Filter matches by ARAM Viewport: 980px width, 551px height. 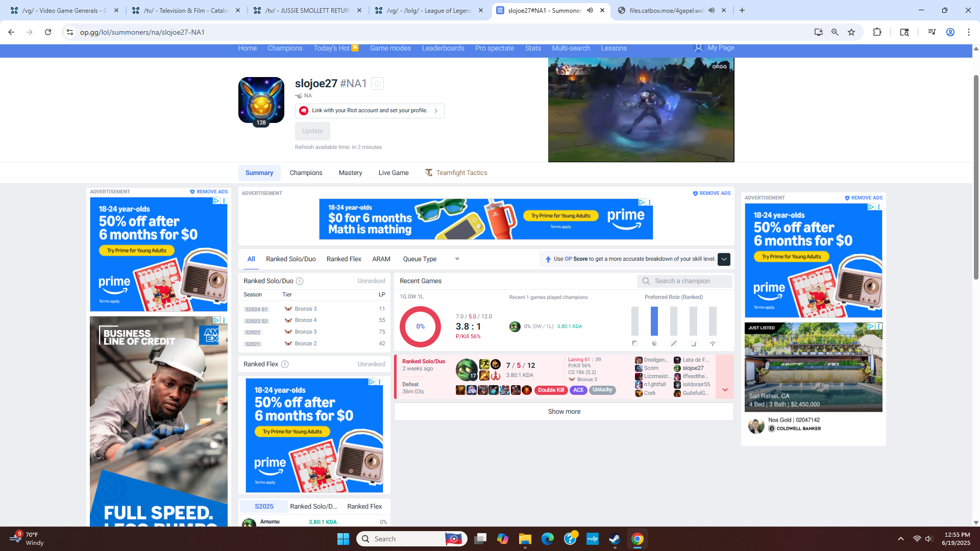click(381, 259)
